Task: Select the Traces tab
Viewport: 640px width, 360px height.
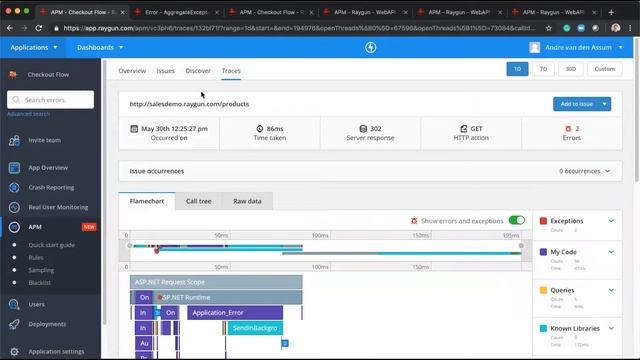Action: pos(231,71)
